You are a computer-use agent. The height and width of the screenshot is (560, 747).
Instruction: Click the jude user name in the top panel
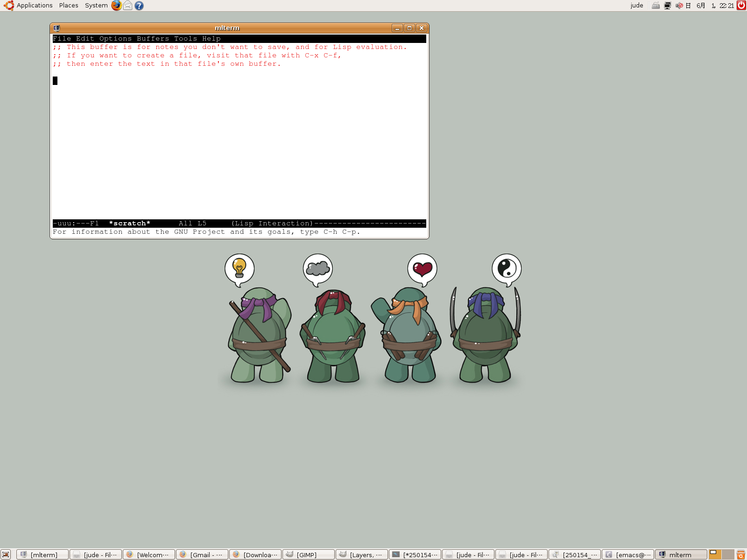[637, 6]
